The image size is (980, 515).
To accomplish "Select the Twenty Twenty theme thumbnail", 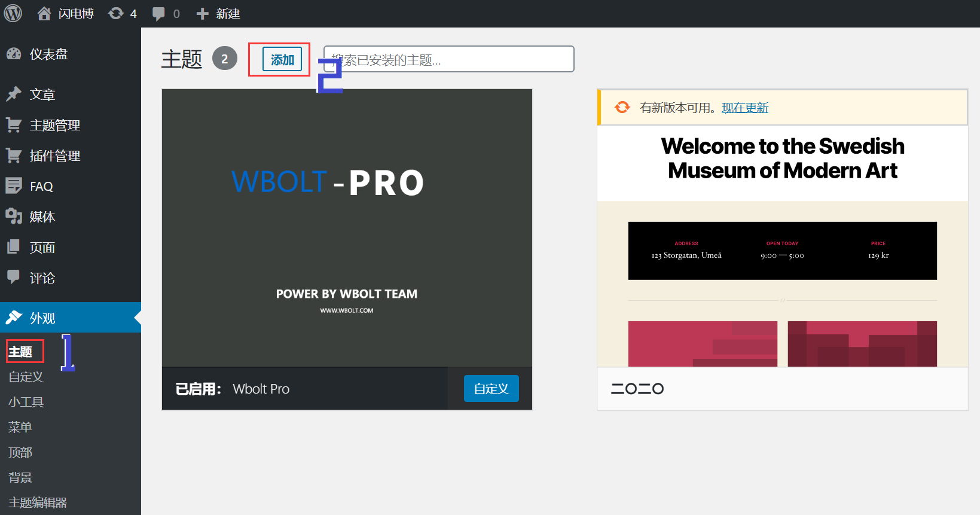I will point(782,245).
